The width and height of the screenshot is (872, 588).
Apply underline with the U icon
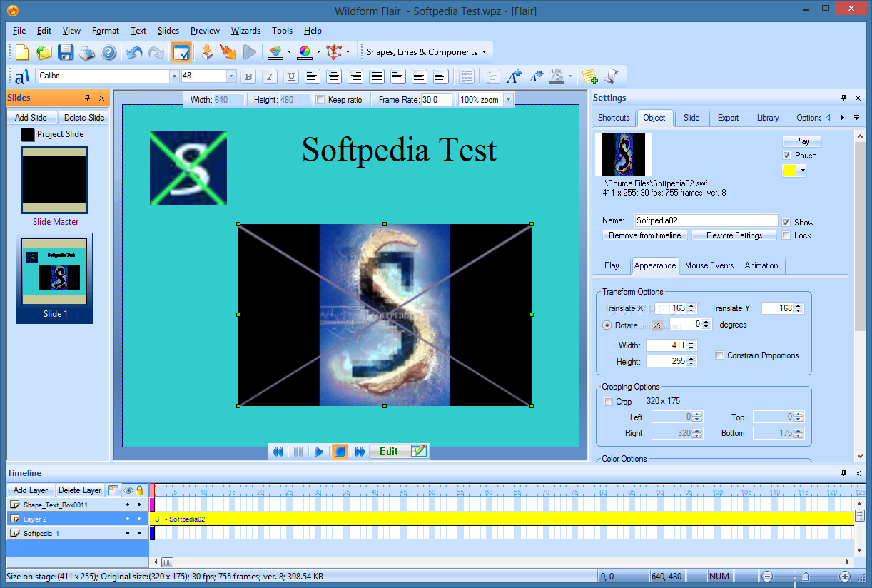[291, 76]
